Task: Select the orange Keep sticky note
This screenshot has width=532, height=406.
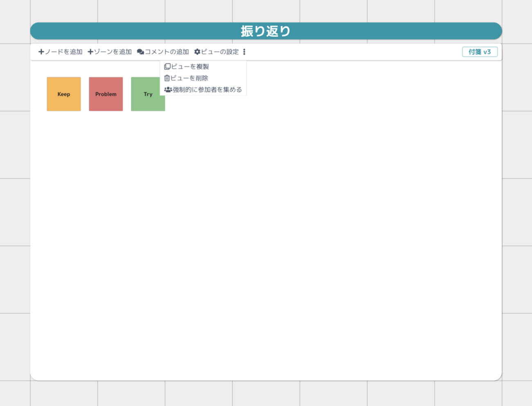Action: click(x=64, y=94)
